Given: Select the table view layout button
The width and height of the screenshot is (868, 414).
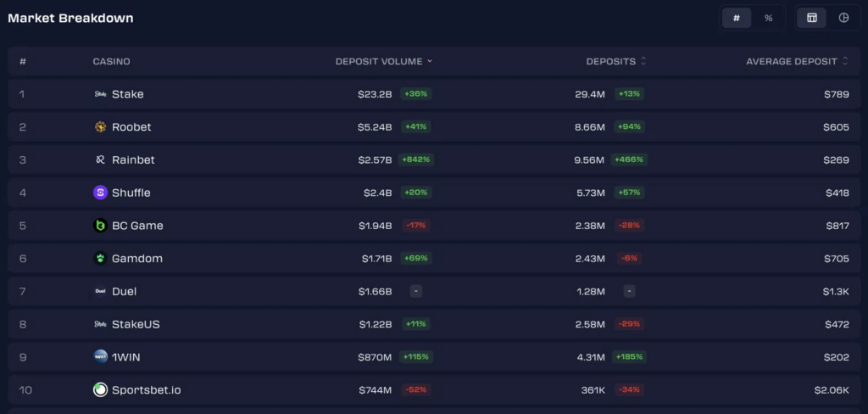Looking at the screenshot, I should click(x=812, y=18).
